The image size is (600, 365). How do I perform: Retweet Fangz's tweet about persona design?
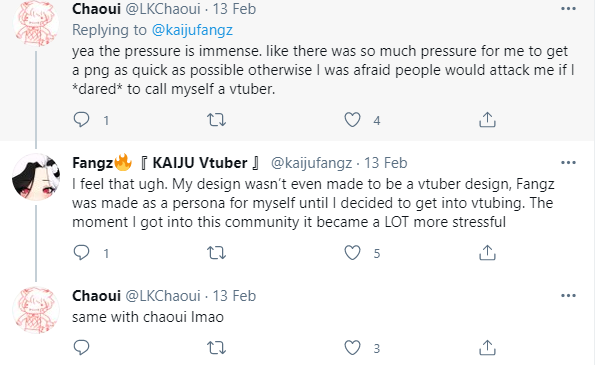click(217, 253)
